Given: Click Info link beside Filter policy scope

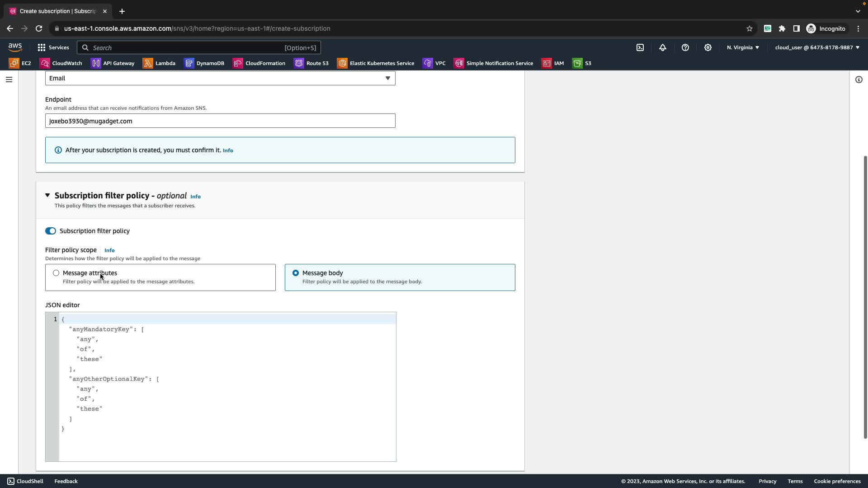Looking at the screenshot, I should click(109, 250).
